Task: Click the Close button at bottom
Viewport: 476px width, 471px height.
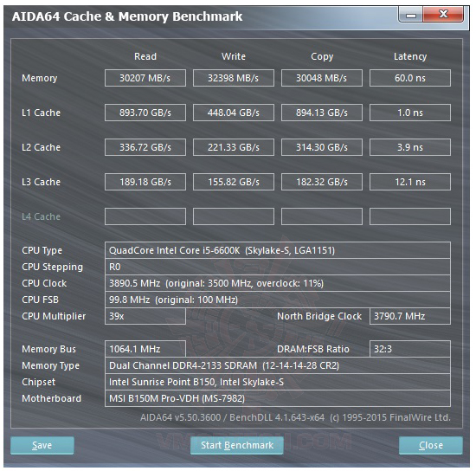Action: [430, 445]
